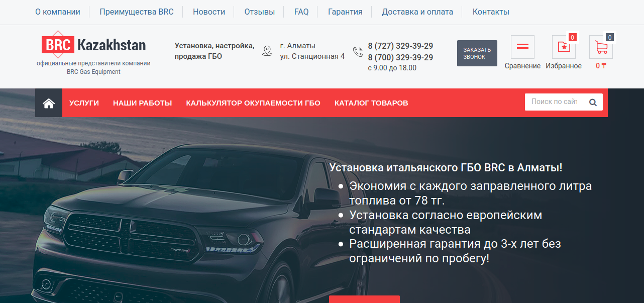Open the FAQ link
Screen dimensions: 644x303
click(x=301, y=12)
